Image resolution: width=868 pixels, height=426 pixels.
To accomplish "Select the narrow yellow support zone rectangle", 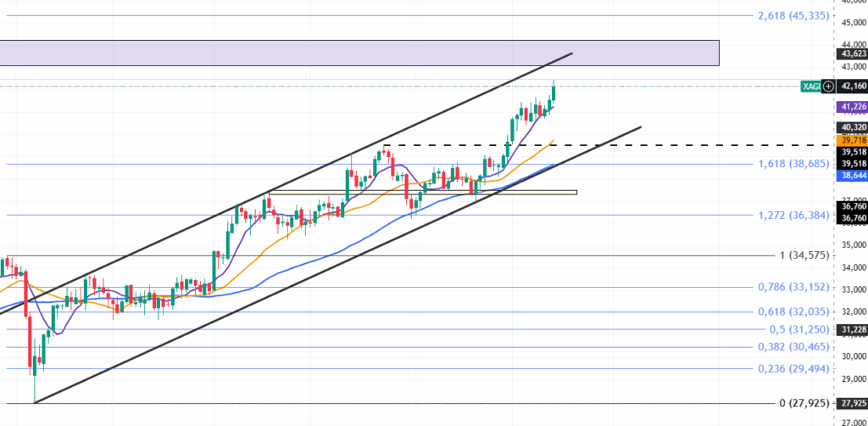I will (x=424, y=193).
